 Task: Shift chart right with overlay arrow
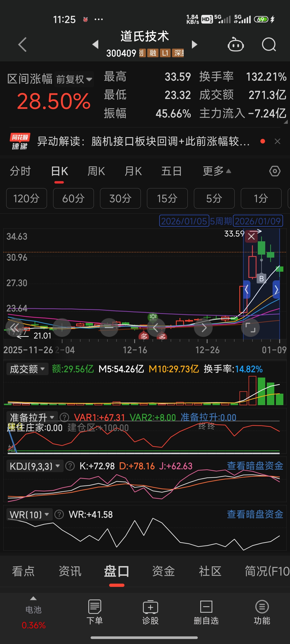click(203, 327)
